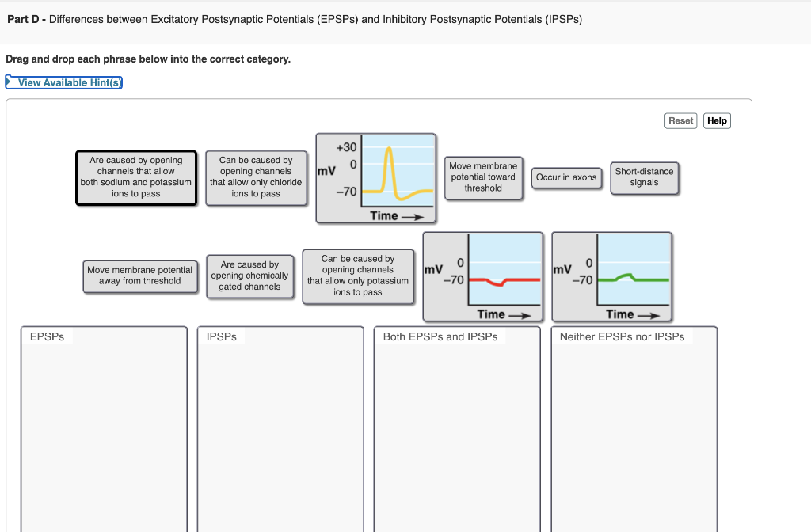The width and height of the screenshot is (811, 532).
Task: Select the 'Short-distance signals' card
Action: pos(644,178)
